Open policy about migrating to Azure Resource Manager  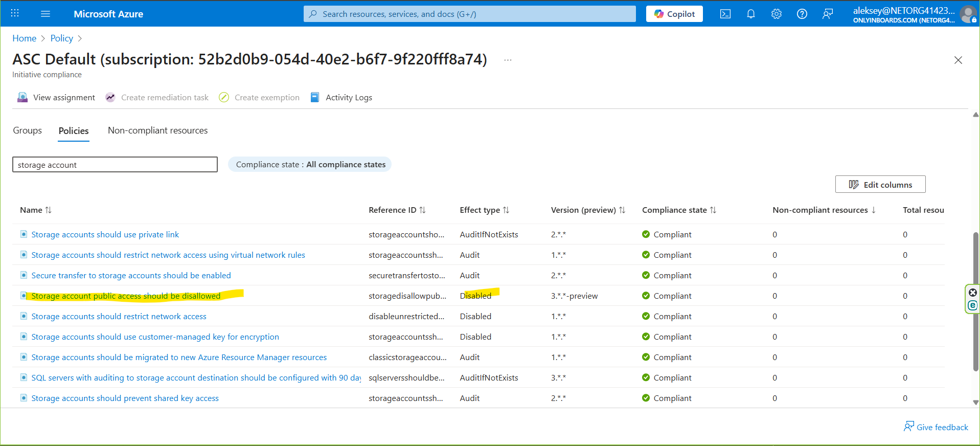179,357
